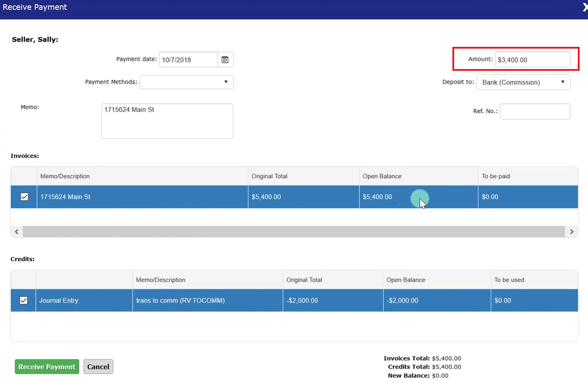Click the Payment date text field
The width and height of the screenshot is (588, 383).
click(x=188, y=59)
